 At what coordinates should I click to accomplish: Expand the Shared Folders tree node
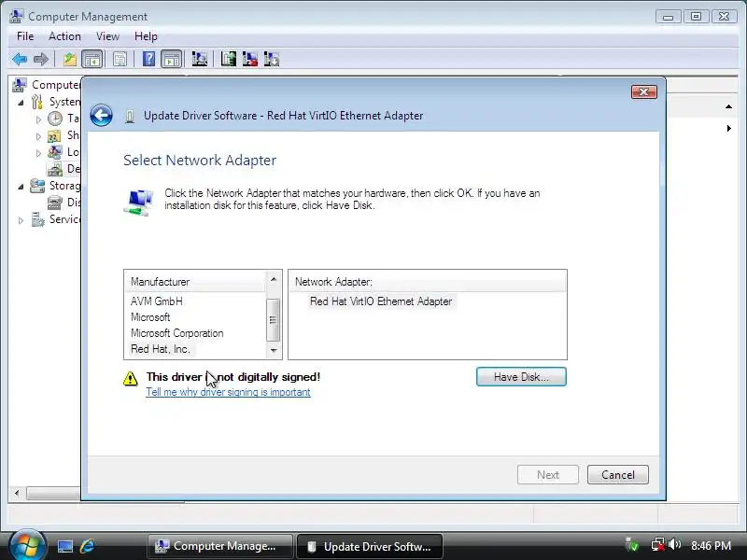(38, 136)
